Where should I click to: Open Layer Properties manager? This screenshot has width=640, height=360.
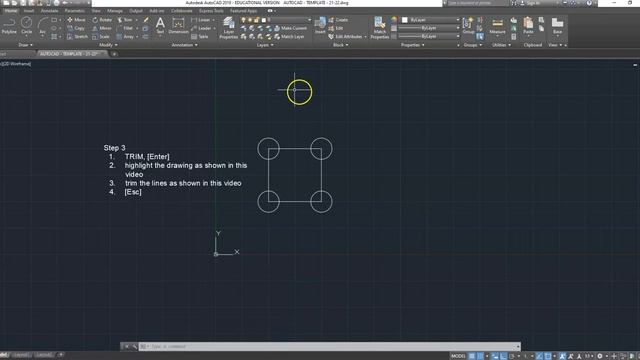[229, 28]
